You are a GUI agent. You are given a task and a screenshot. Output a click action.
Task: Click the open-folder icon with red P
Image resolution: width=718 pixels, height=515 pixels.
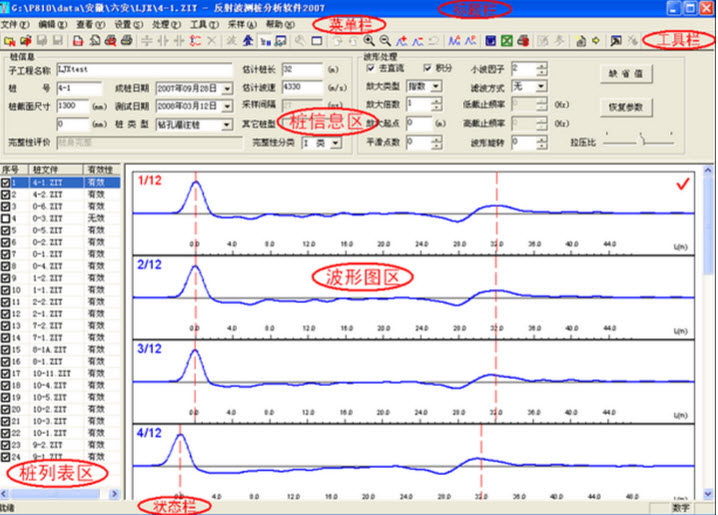(x=26, y=41)
